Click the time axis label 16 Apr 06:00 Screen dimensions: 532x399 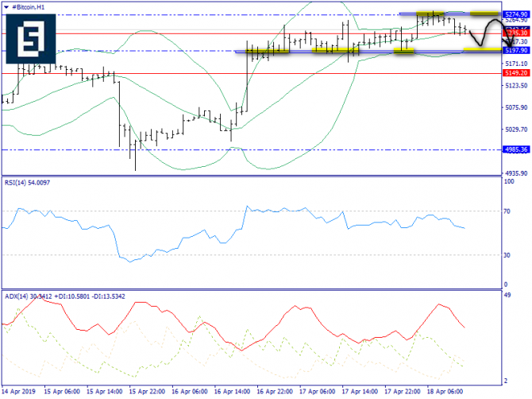coord(190,392)
